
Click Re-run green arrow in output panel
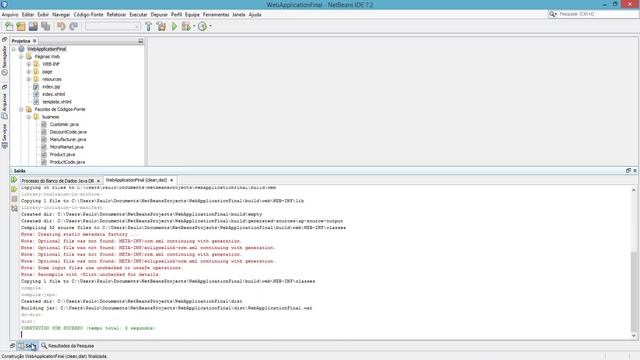14,180
